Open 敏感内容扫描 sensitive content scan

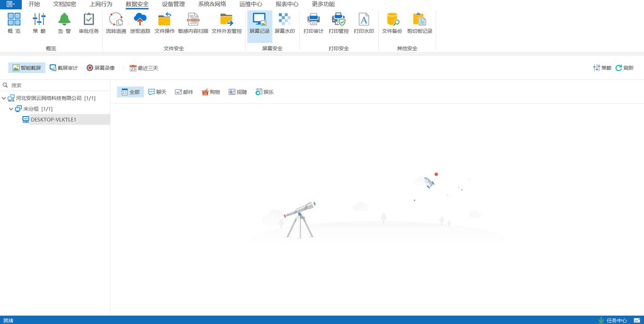(193, 24)
